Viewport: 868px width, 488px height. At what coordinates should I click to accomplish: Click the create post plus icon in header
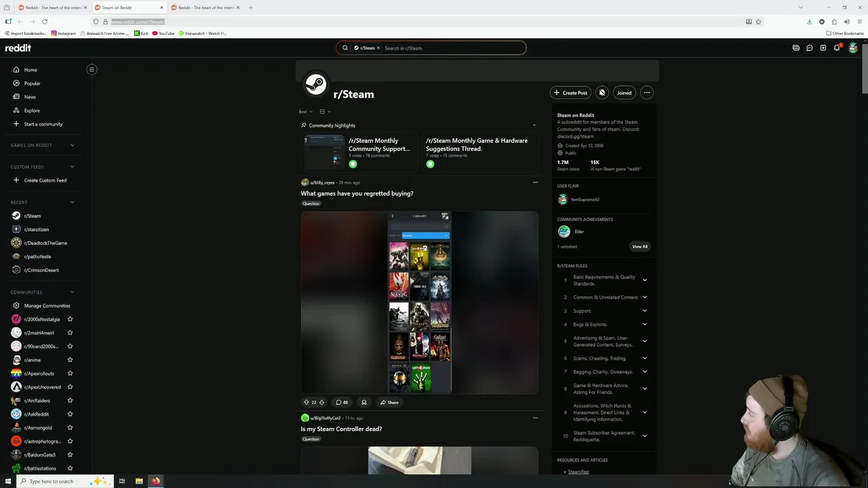(x=823, y=48)
